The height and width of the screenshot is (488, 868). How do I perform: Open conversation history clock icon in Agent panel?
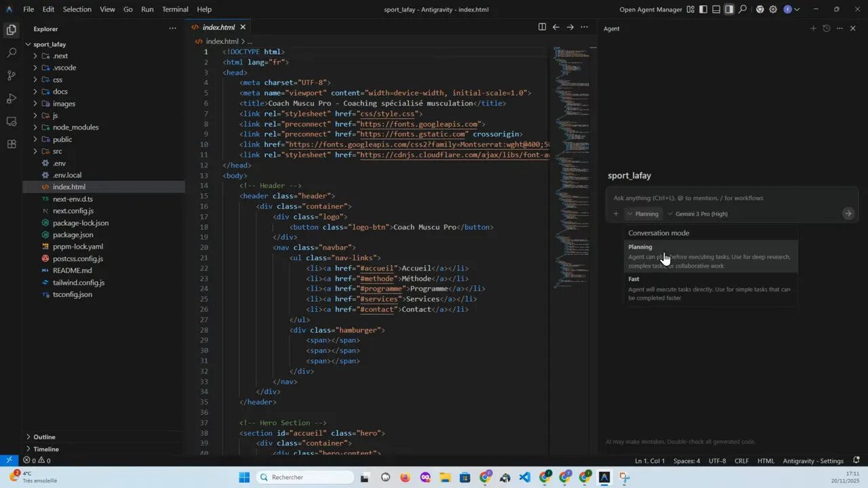pyautogui.click(x=826, y=28)
